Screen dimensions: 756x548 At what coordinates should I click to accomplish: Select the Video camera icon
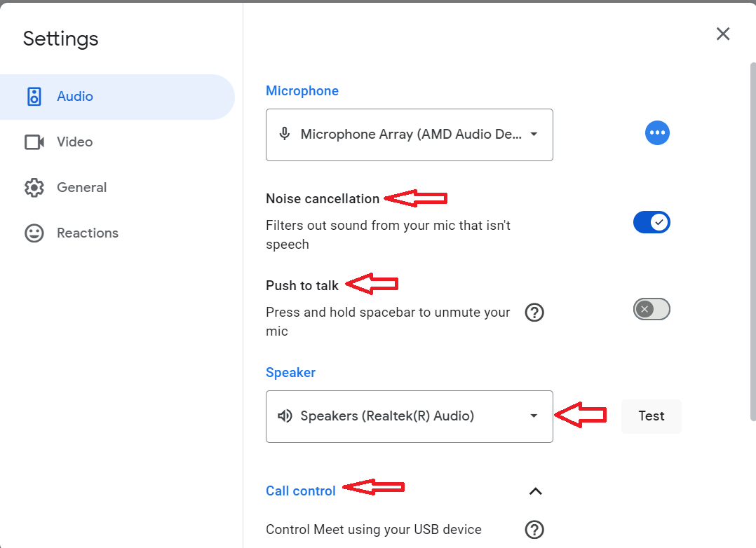click(x=34, y=142)
